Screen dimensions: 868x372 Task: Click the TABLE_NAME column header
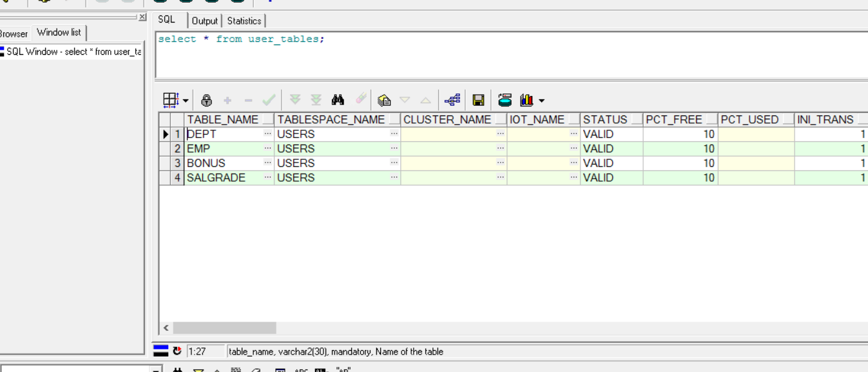[229, 119]
